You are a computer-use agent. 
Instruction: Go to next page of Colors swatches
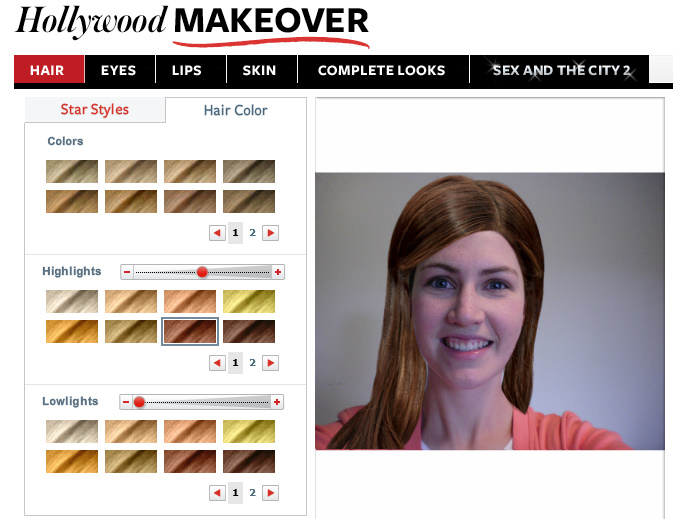(x=270, y=233)
